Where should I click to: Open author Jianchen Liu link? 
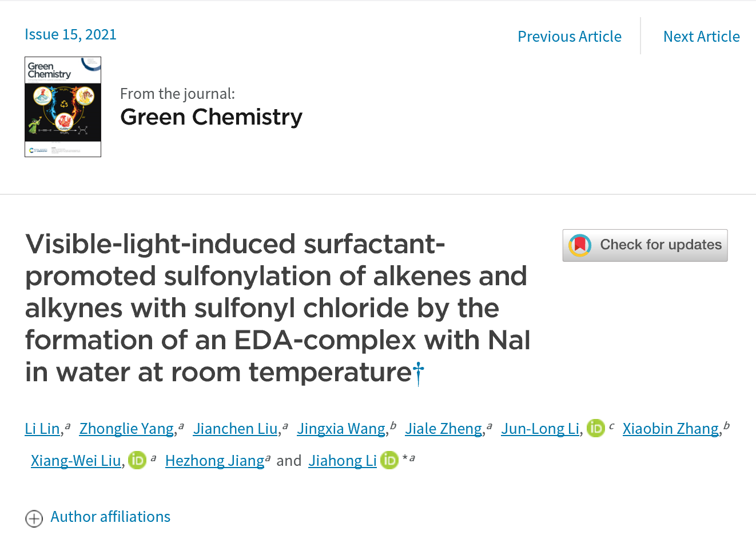point(235,429)
